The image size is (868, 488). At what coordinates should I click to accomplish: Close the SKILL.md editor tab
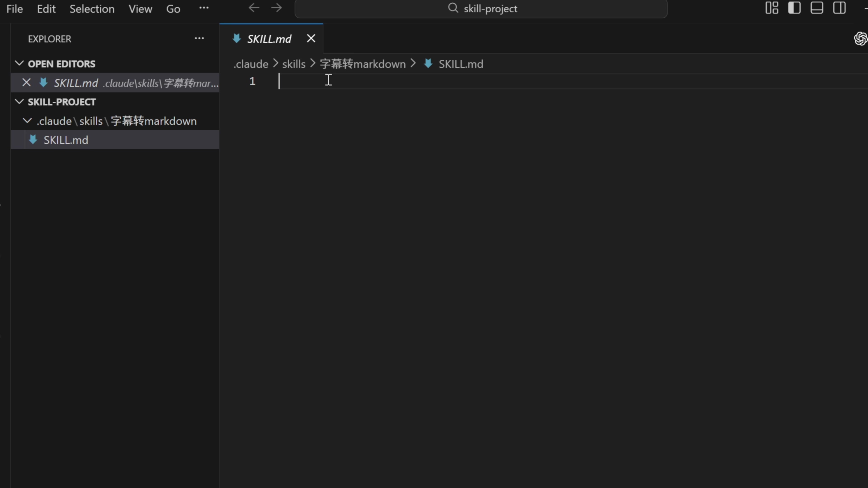311,39
